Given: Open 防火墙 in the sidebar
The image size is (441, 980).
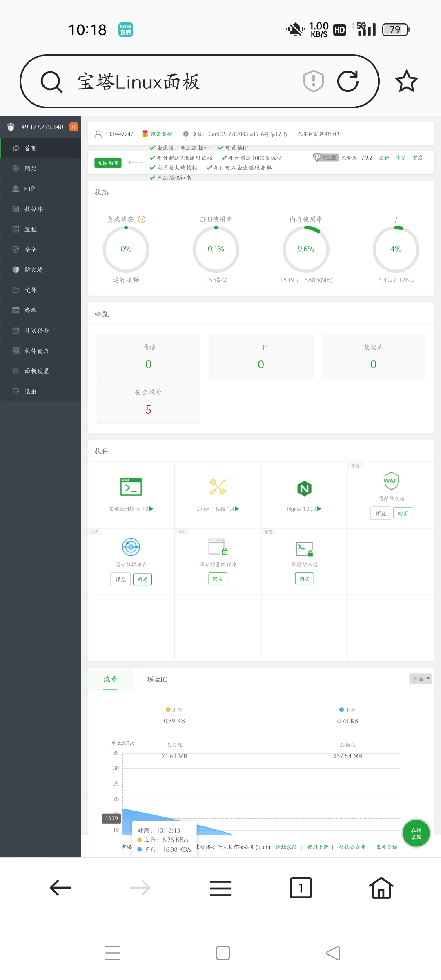Looking at the screenshot, I should coord(41,269).
